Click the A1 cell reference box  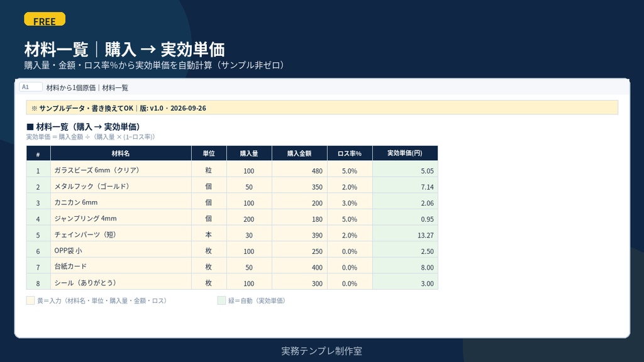tap(30, 87)
